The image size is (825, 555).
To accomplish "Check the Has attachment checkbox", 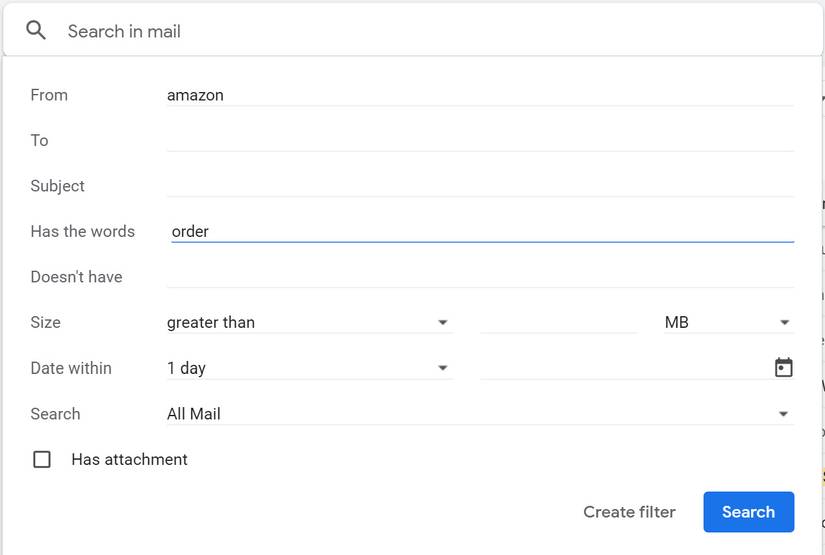I will click(42, 460).
